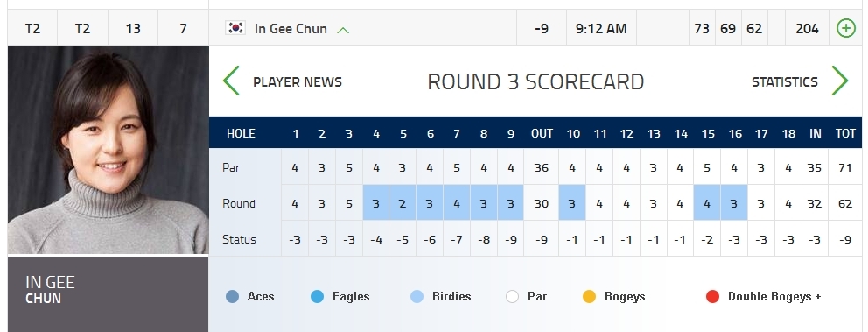Open the Player News section
Viewport: 868px width, 332px height.
click(x=297, y=82)
